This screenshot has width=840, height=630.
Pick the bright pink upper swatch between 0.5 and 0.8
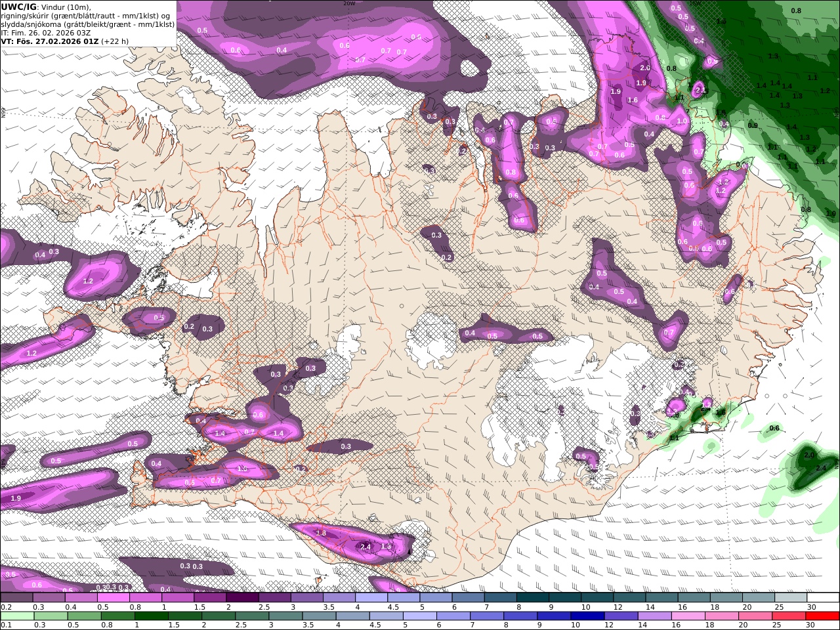(x=114, y=598)
